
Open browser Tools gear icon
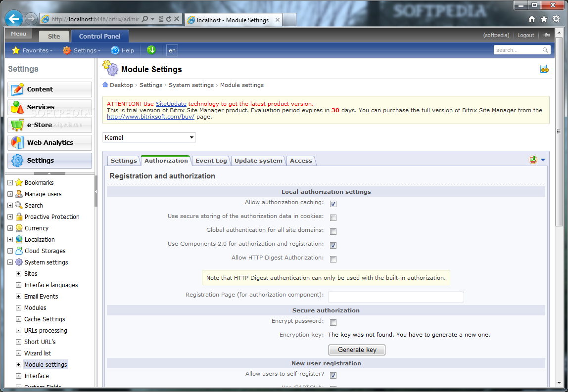click(x=556, y=19)
